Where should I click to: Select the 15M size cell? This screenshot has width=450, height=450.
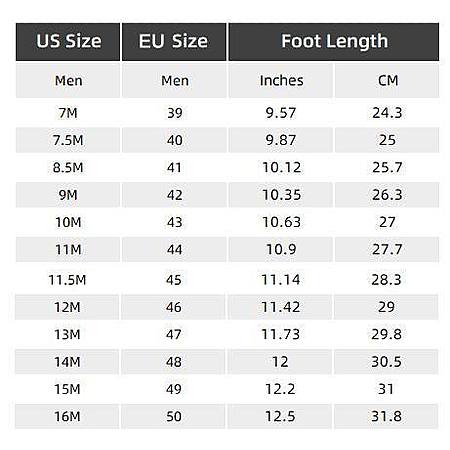click(x=68, y=389)
